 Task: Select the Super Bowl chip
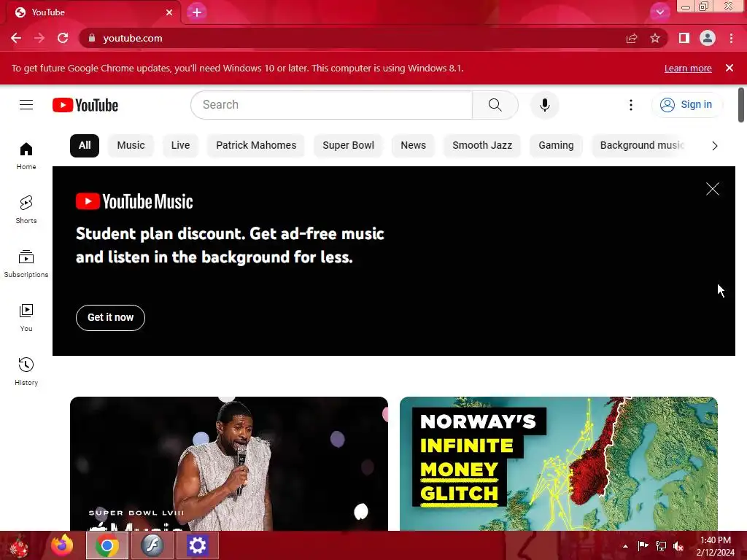point(348,145)
